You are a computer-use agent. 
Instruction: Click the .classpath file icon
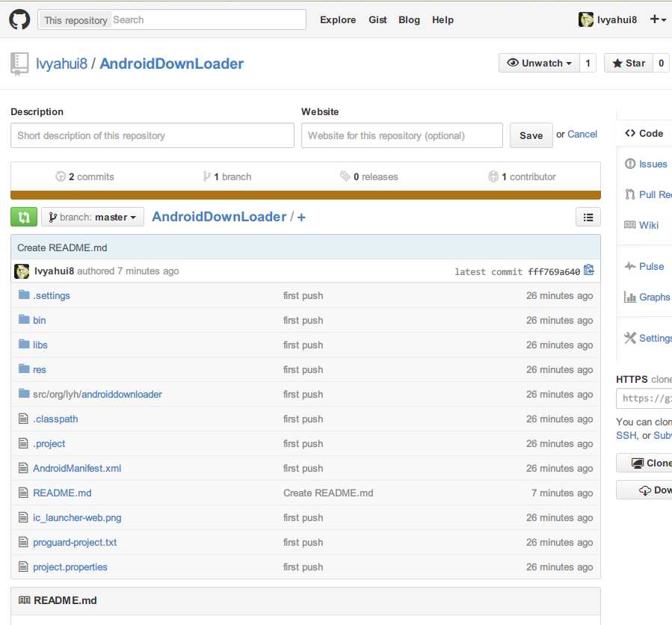pyautogui.click(x=24, y=419)
